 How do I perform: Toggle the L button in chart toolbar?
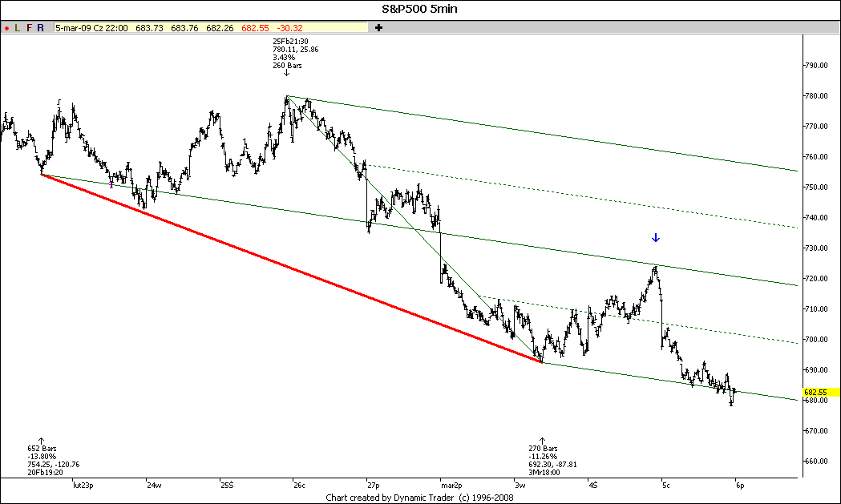(x=18, y=28)
